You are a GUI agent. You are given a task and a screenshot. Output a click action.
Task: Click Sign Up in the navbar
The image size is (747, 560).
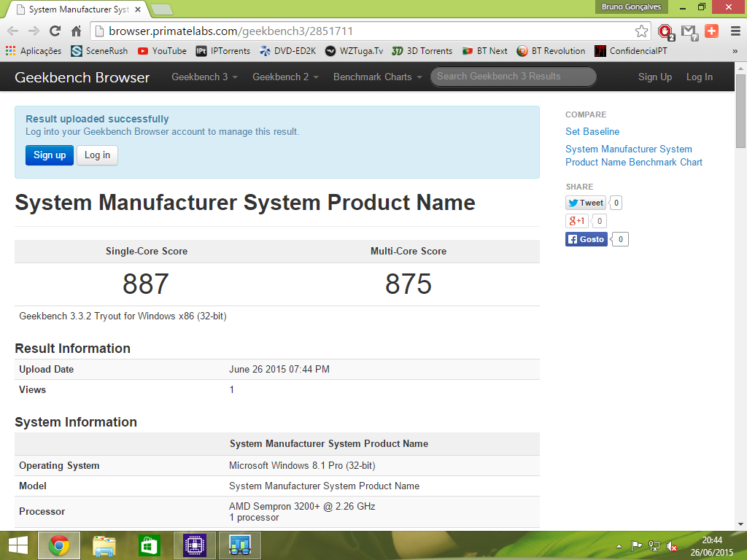(x=654, y=77)
